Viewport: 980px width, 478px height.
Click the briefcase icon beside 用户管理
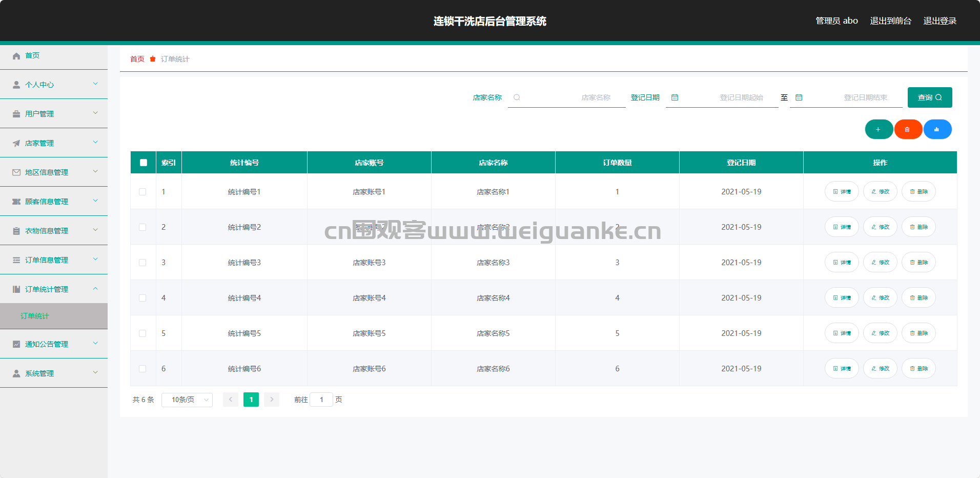point(16,114)
